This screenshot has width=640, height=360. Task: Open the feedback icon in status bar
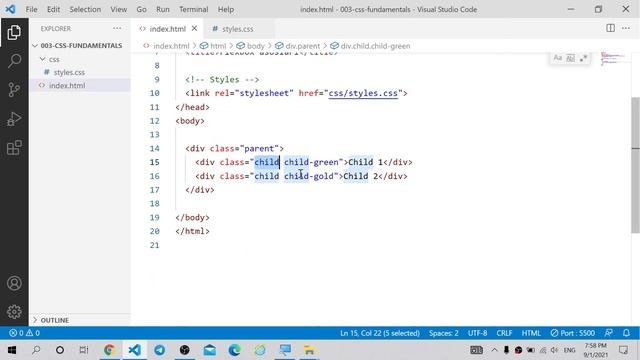pyautogui.click(x=609, y=333)
